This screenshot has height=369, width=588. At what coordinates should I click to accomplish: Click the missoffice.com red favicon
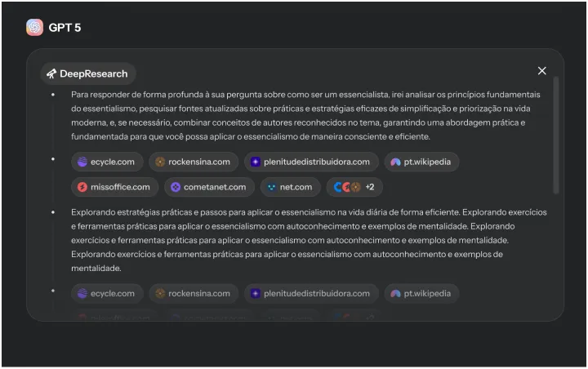tap(82, 187)
